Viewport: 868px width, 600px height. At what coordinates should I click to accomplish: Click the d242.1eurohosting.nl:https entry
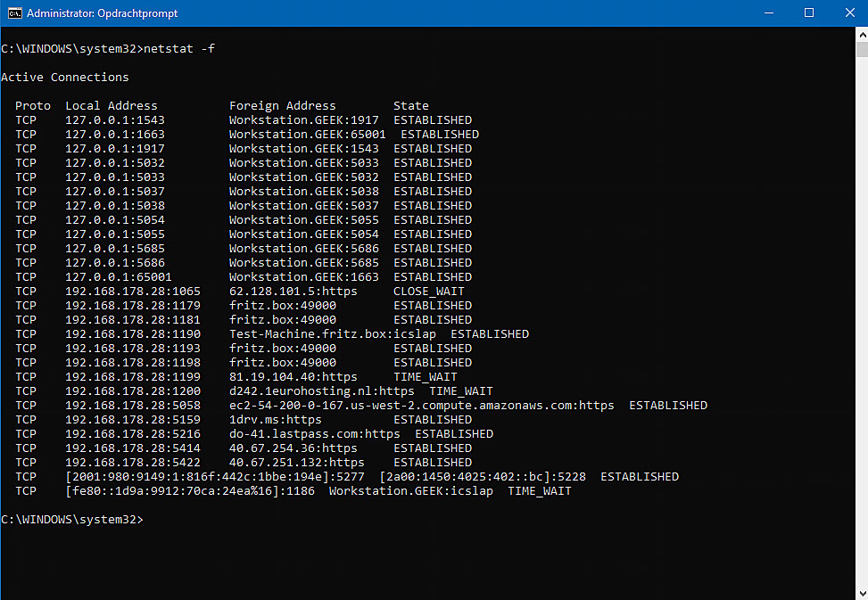[x=322, y=391]
